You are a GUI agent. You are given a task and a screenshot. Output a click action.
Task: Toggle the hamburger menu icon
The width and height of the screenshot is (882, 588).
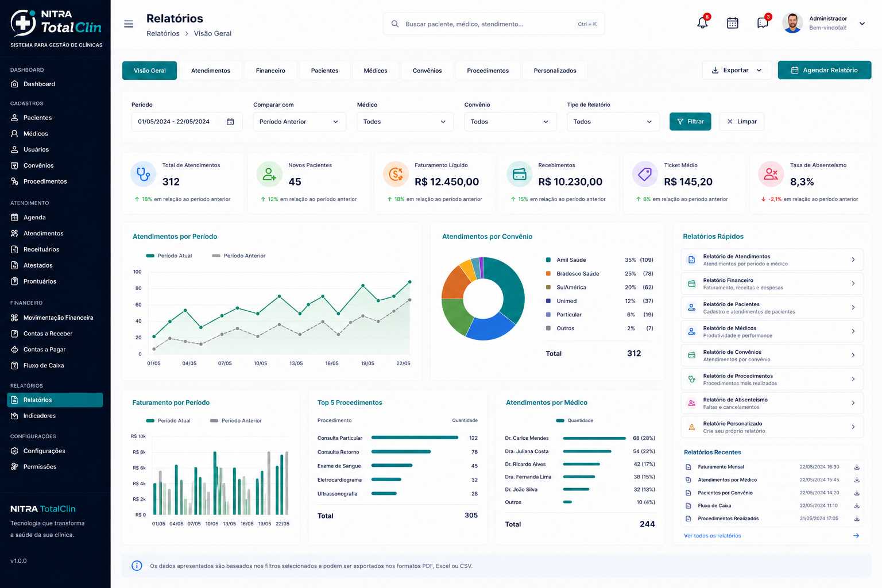tap(129, 24)
